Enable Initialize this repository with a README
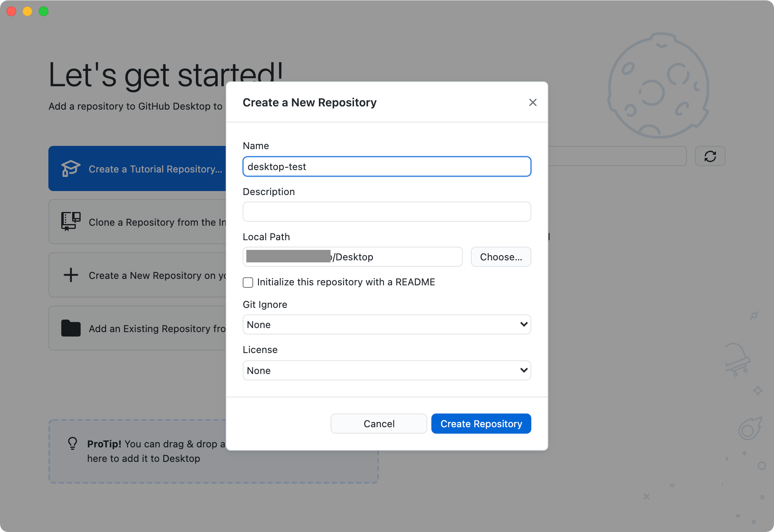 click(248, 282)
